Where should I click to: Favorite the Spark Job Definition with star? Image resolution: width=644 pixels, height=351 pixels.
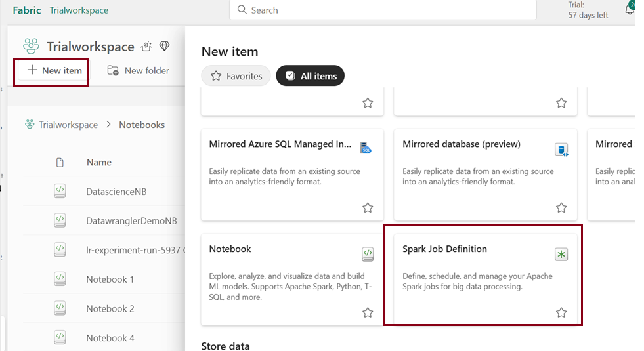pyautogui.click(x=561, y=312)
